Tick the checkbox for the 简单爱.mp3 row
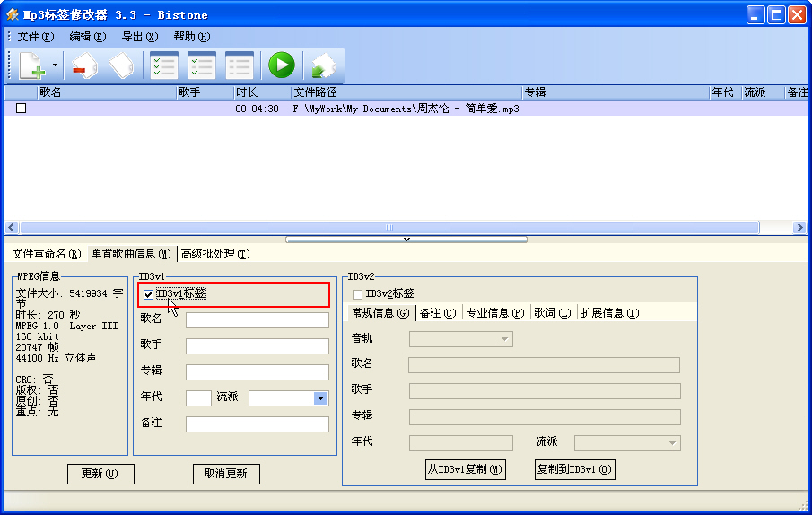 [x=21, y=109]
